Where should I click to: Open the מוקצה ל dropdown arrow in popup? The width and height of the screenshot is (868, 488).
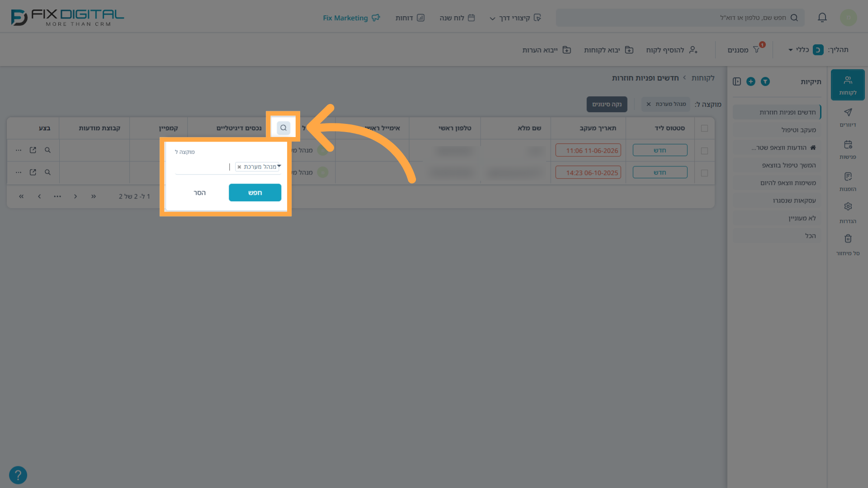pos(279,166)
